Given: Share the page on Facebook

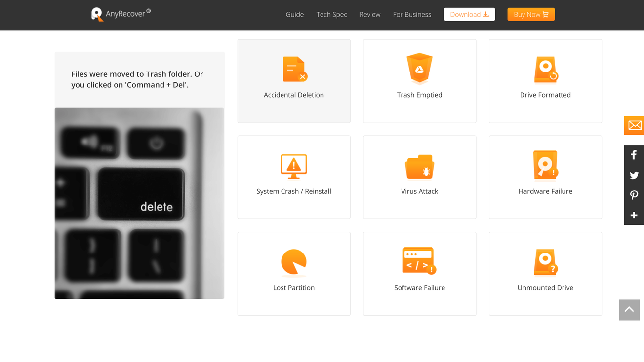Looking at the screenshot, I should click(x=634, y=155).
